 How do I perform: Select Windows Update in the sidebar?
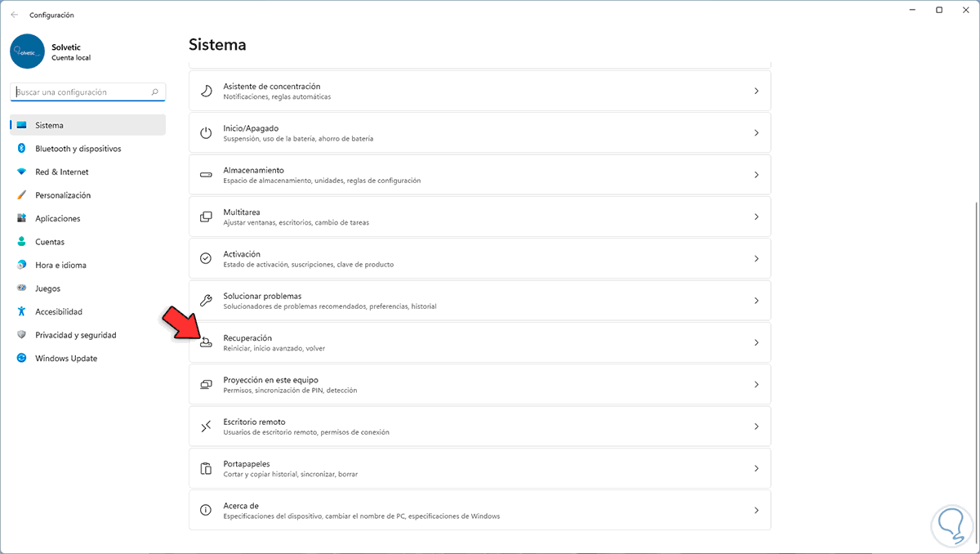point(66,358)
